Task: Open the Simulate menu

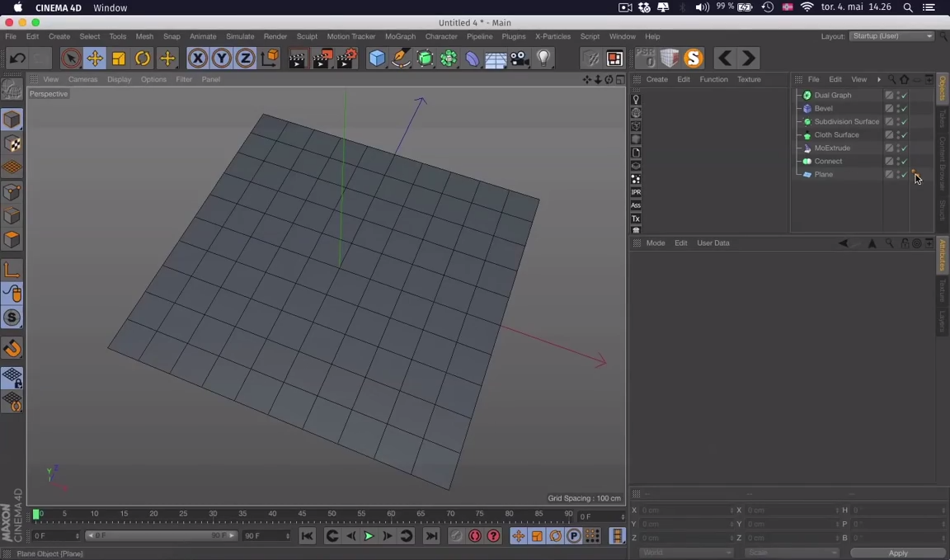Action: [240, 36]
